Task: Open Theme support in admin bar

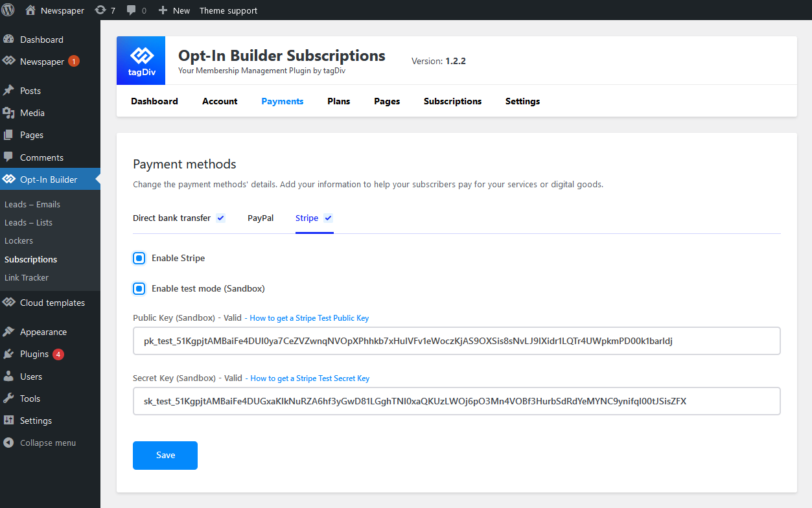Action: pyautogui.click(x=228, y=10)
